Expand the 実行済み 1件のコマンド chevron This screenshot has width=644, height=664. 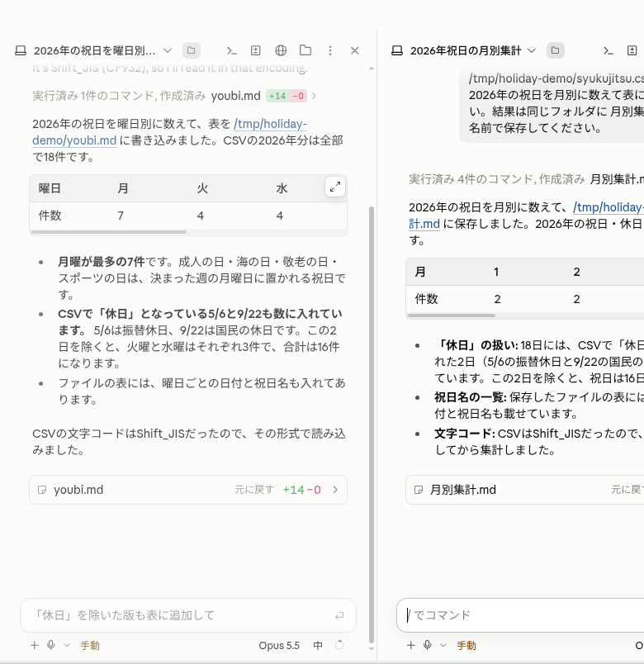[314, 96]
